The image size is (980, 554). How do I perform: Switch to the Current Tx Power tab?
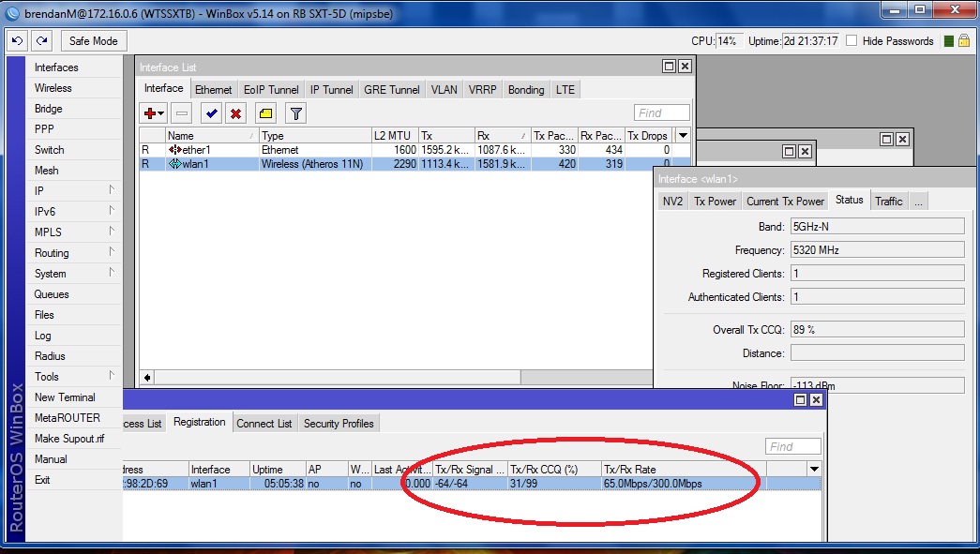point(785,202)
